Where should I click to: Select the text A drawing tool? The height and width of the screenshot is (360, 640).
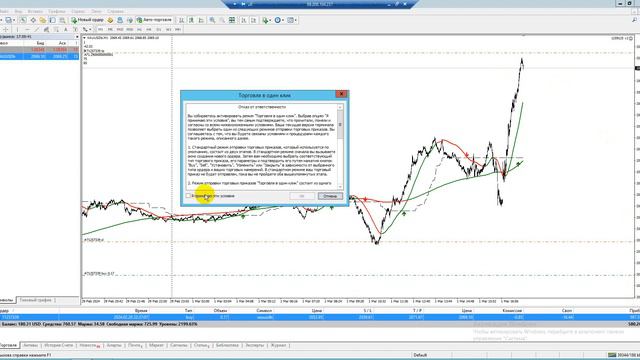coord(66,29)
